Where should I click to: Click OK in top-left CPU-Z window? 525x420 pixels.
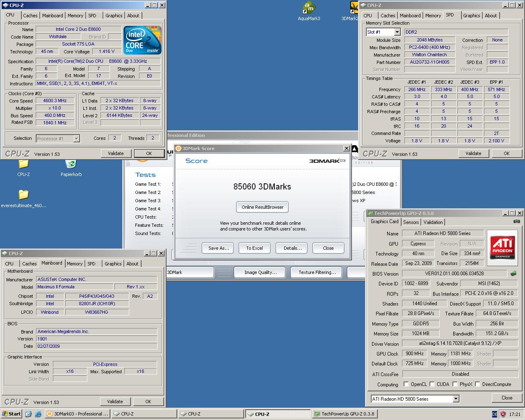coord(149,153)
